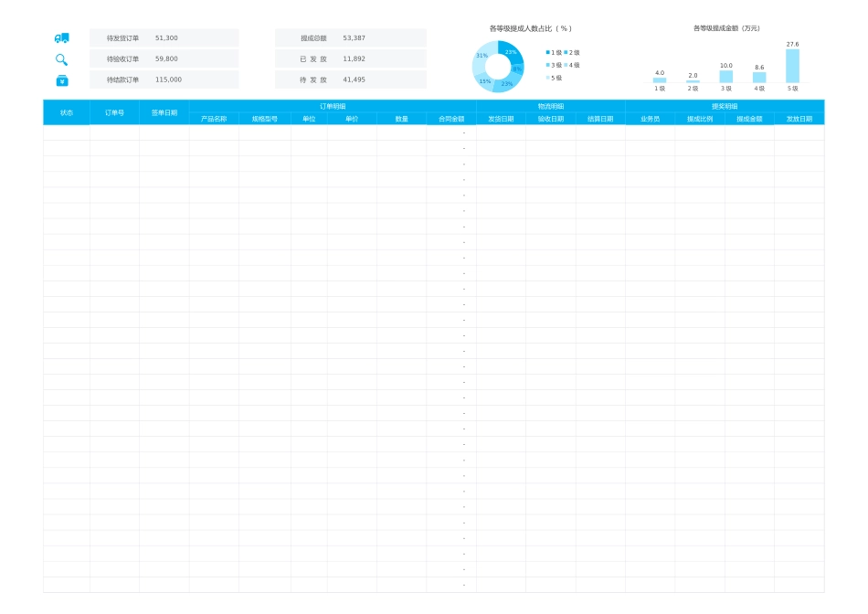
Task: Select the tallest bar for 5级
Action: [792, 66]
